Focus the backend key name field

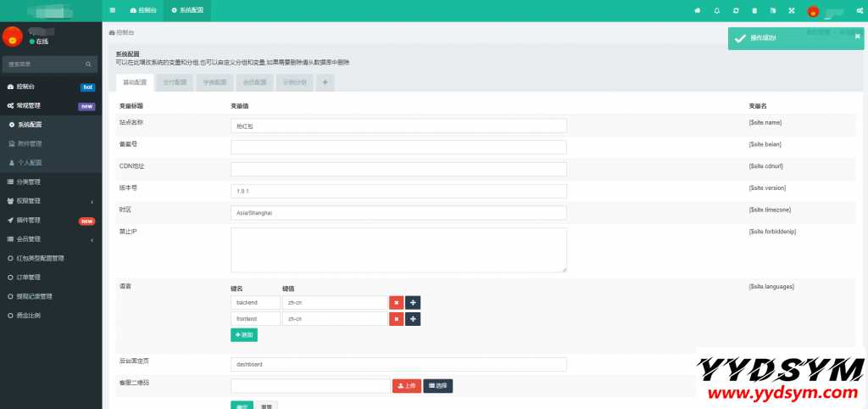pyautogui.click(x=256, y=303)
